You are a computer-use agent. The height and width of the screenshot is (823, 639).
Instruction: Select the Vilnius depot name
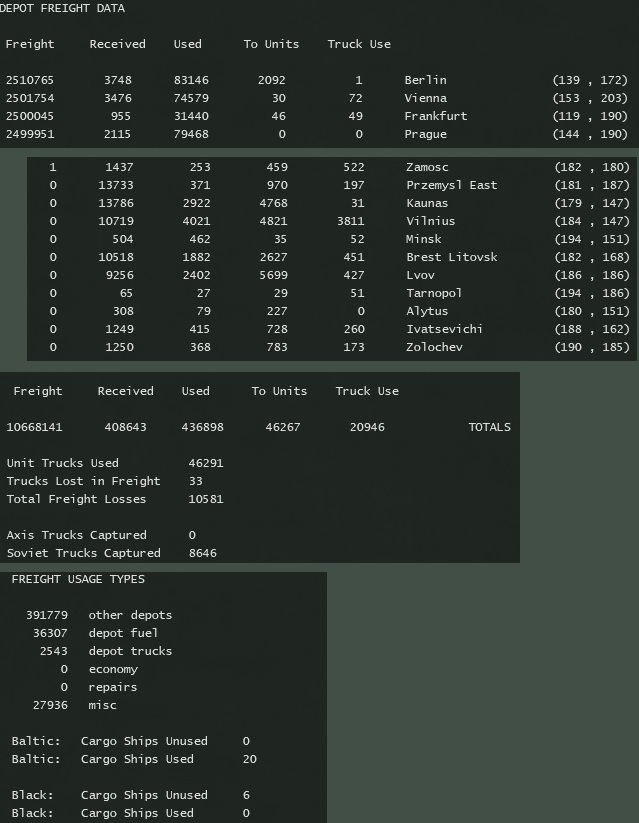[431, 221]
